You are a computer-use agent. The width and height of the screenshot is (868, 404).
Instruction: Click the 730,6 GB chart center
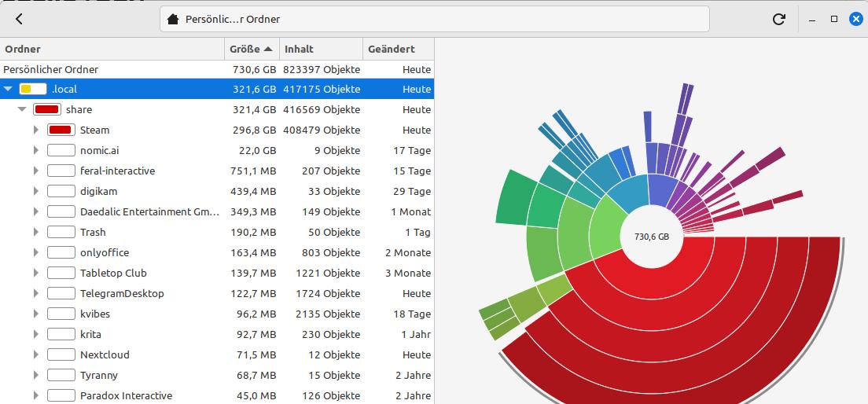click(x=652, y=237)
